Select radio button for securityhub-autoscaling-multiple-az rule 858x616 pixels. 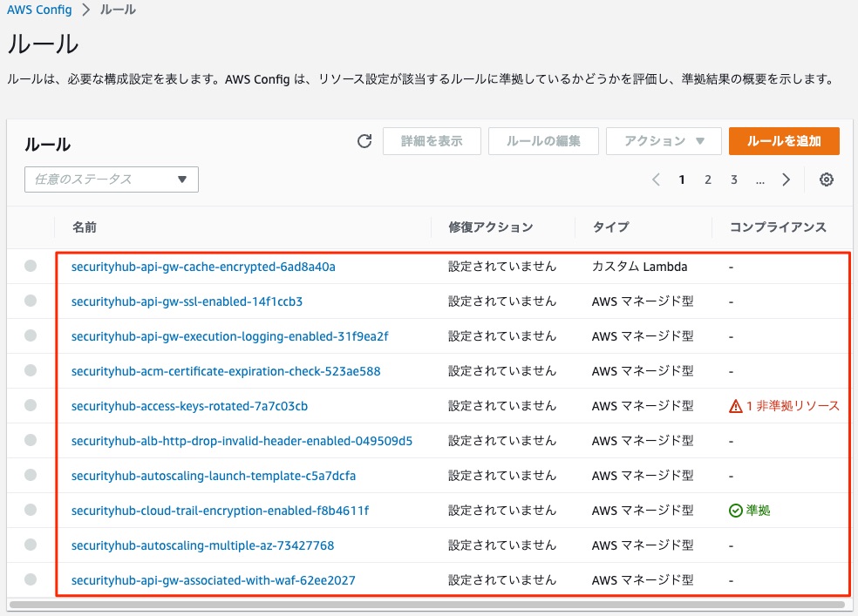click(x=31, y=545)
